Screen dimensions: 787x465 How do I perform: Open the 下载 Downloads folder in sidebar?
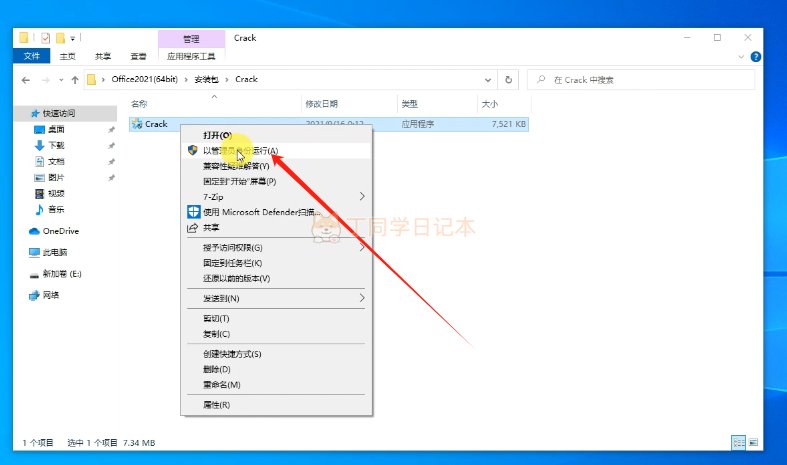click(56, 145)
